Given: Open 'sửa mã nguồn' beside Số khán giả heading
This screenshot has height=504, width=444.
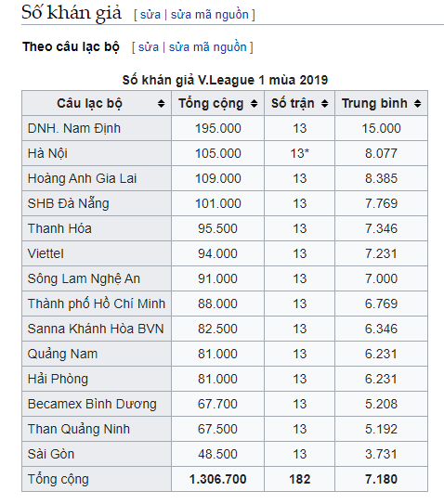Looking at the screenshot, I should click(x=209, y=15).
